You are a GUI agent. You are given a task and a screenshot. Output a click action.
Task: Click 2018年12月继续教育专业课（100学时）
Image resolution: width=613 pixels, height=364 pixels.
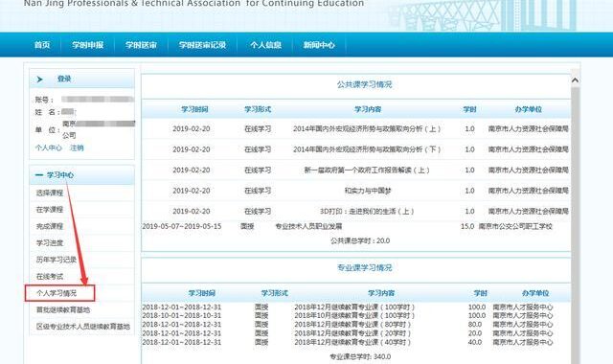click(x=354, y=307)
